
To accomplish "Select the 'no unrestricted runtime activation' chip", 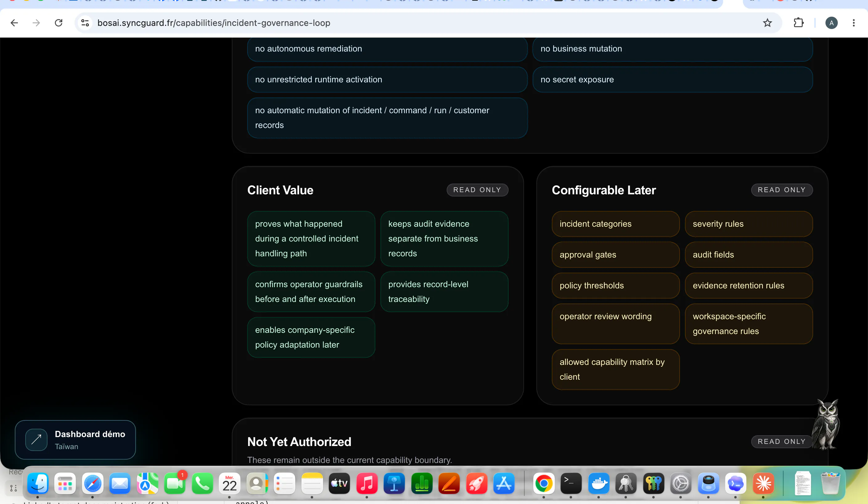I will click(x=387, y=80).
